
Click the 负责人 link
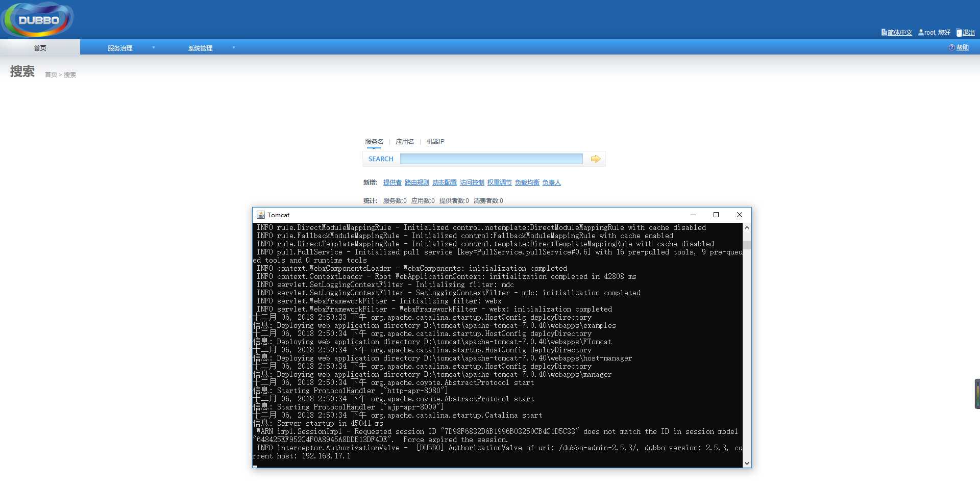(x=551, y=183)
